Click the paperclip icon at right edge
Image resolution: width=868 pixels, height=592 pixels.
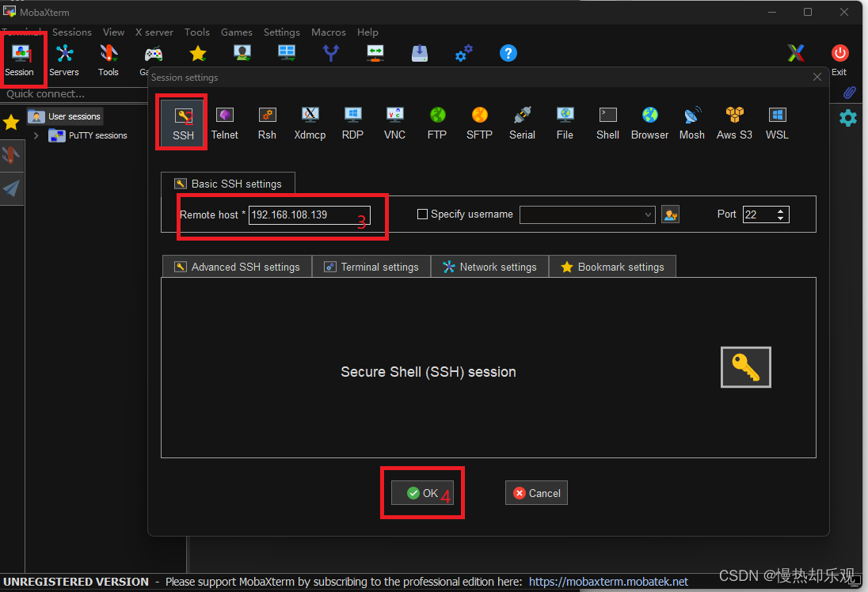[x=850, y=93]
